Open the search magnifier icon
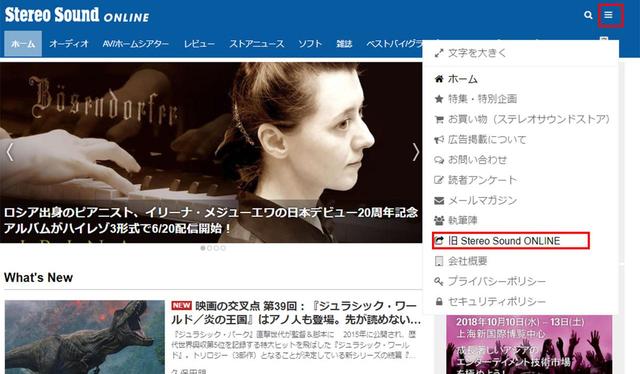The width and height of the screenshot is (640, 374). point(588,15)
